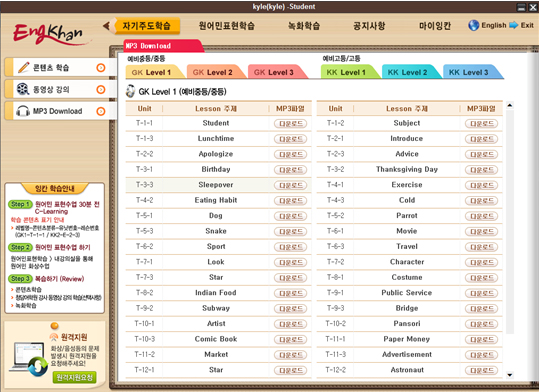Click the Step 1 badge in study guide
Viewport: 540px width, 392px height.
tap(20, 204)
